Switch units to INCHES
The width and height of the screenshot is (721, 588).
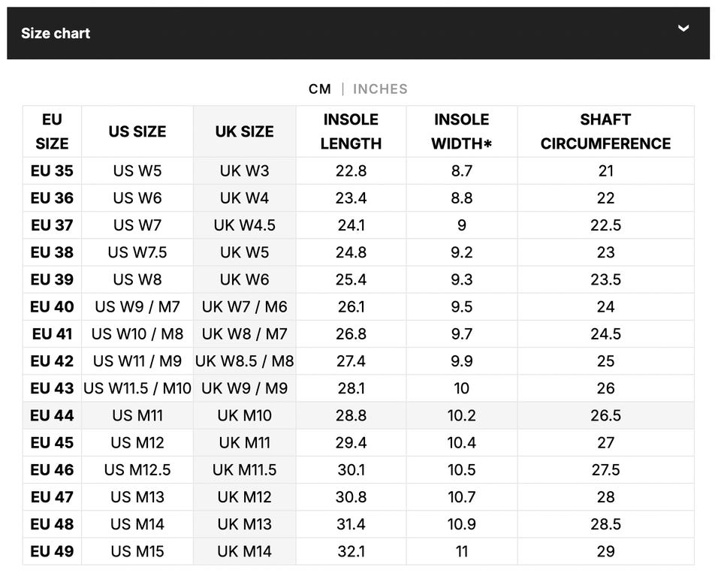[x=380, y=89]
